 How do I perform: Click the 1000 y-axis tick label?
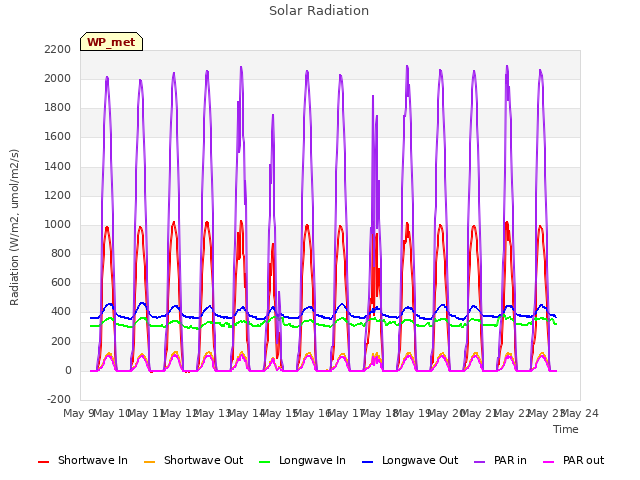(58, 224)
